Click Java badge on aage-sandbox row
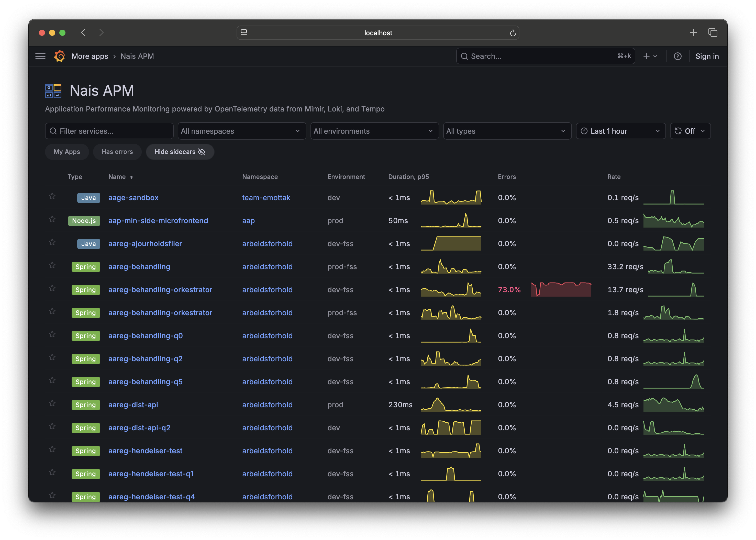 88,198
